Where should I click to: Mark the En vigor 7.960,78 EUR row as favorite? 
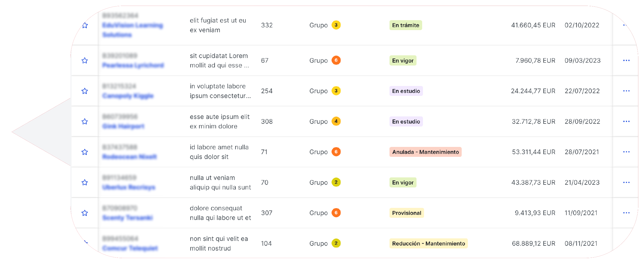click(x=85, y=60)
